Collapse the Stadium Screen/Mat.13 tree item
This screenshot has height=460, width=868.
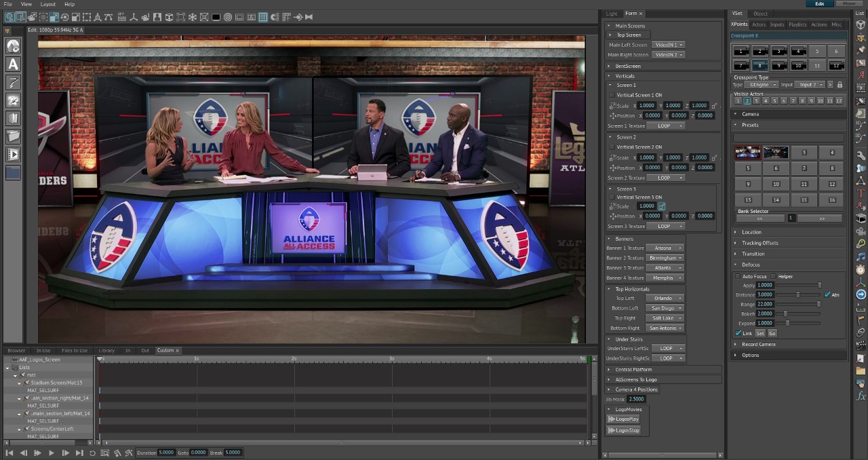(x=20, y=383)
